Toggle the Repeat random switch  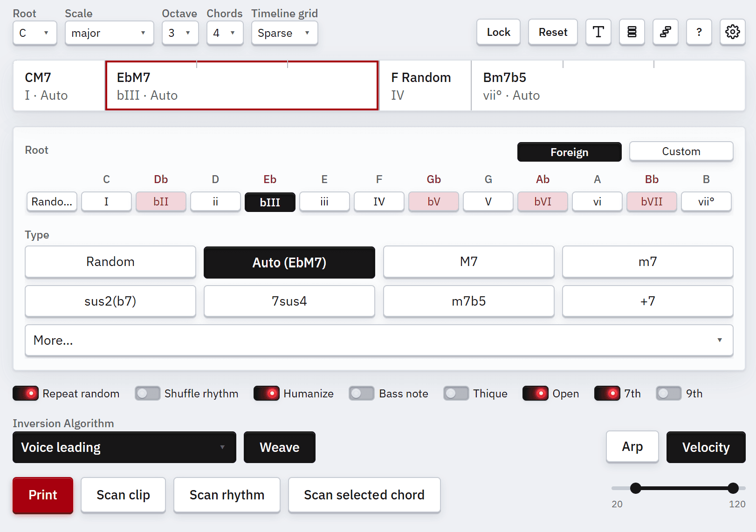pos(26,394)
